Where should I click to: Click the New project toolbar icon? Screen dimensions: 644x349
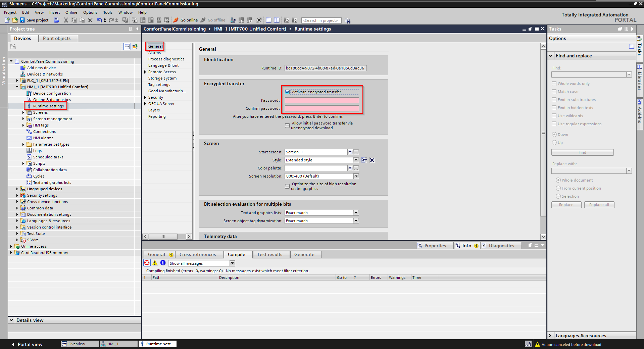[7, 20]
